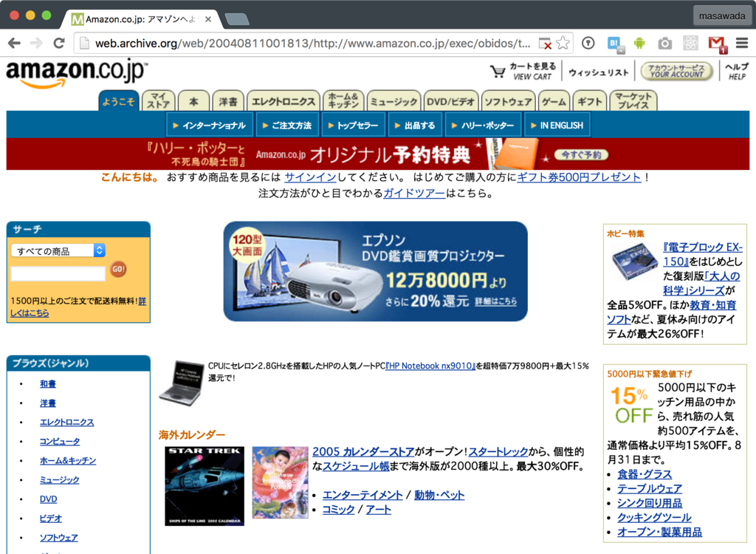Screen dimensions: 756x554
Task: Click the Epson projector banner image
Action: coord(376,271)
